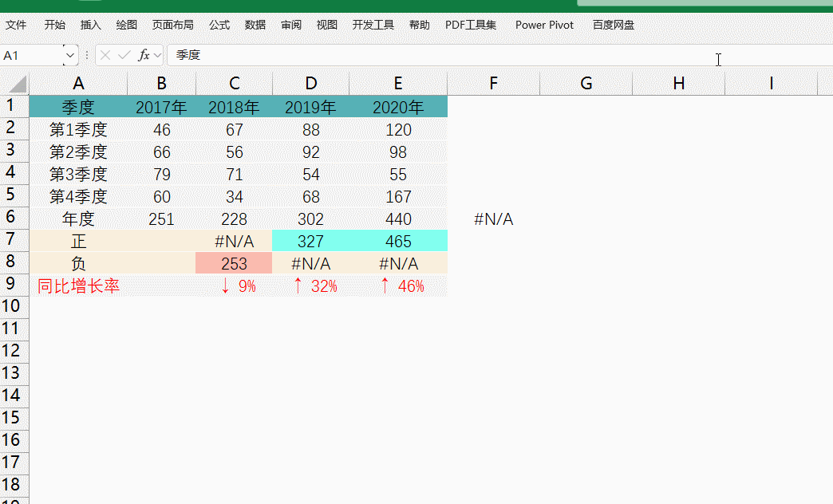Select column C header
833x504 pixels.
click(x=234, y=84)
